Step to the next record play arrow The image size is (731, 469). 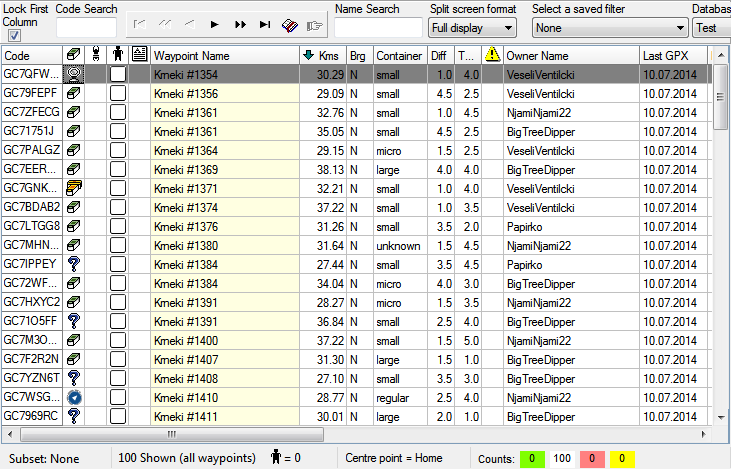tap(214, 25)
